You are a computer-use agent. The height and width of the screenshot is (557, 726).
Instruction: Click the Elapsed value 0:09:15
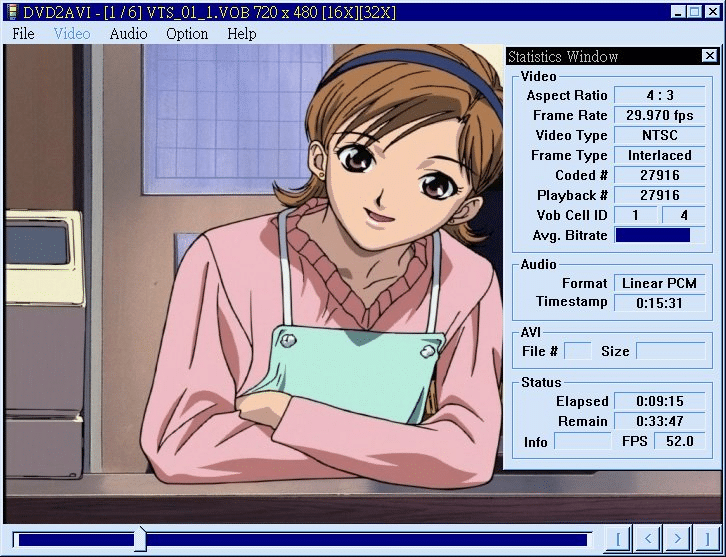[660, 401]
